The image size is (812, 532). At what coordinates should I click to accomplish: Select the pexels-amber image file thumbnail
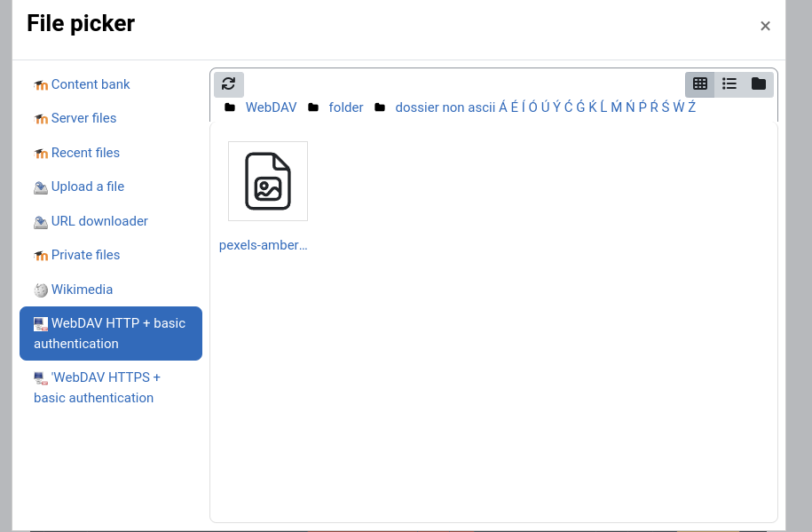268,181
